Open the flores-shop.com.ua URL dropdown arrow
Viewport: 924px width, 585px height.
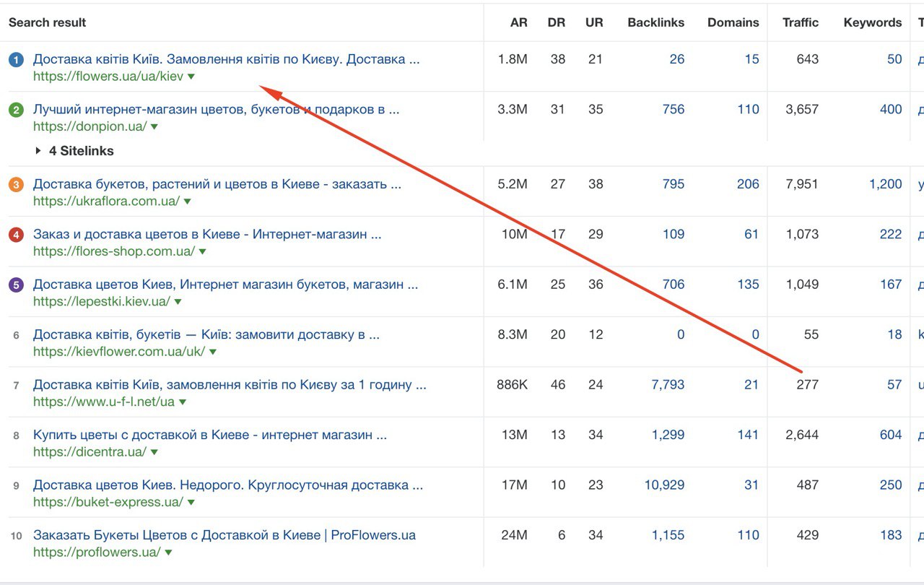[202, 252]
